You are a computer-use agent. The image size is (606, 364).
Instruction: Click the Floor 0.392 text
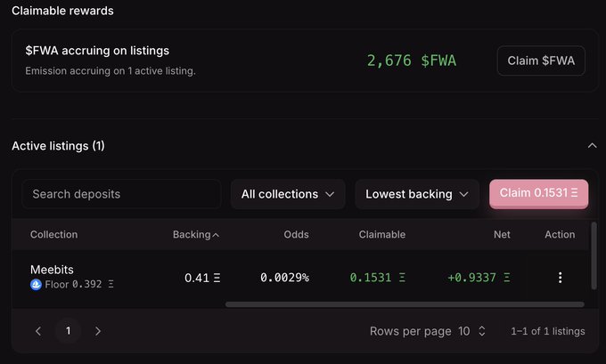tap(79, 285)
